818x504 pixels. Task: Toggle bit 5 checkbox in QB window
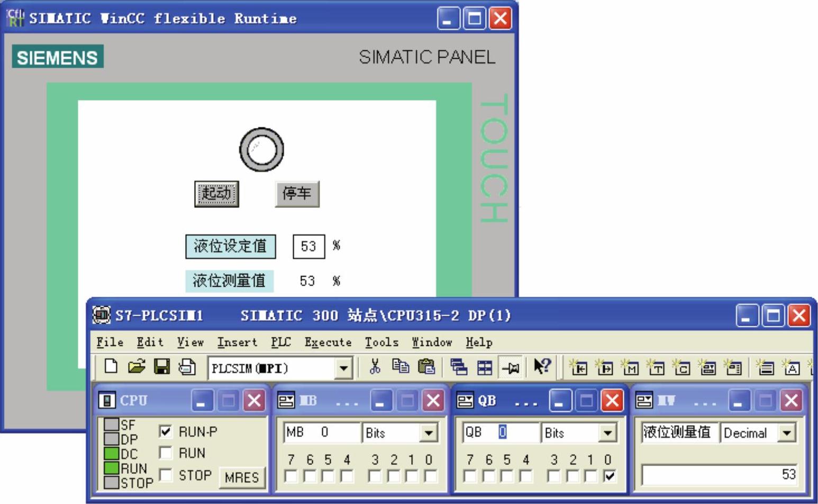coord(507,476)
